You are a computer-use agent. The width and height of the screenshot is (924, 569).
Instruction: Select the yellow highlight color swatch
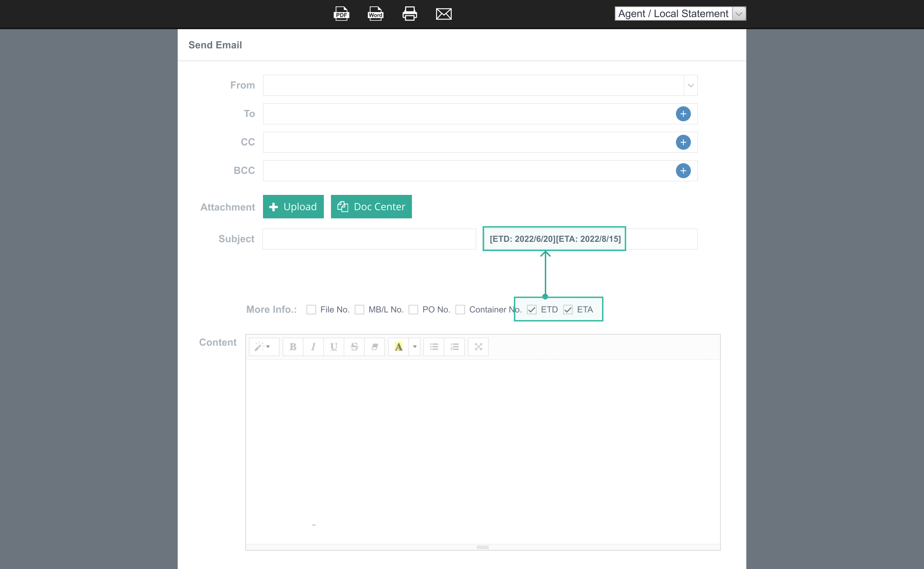[x=399, y=347]
